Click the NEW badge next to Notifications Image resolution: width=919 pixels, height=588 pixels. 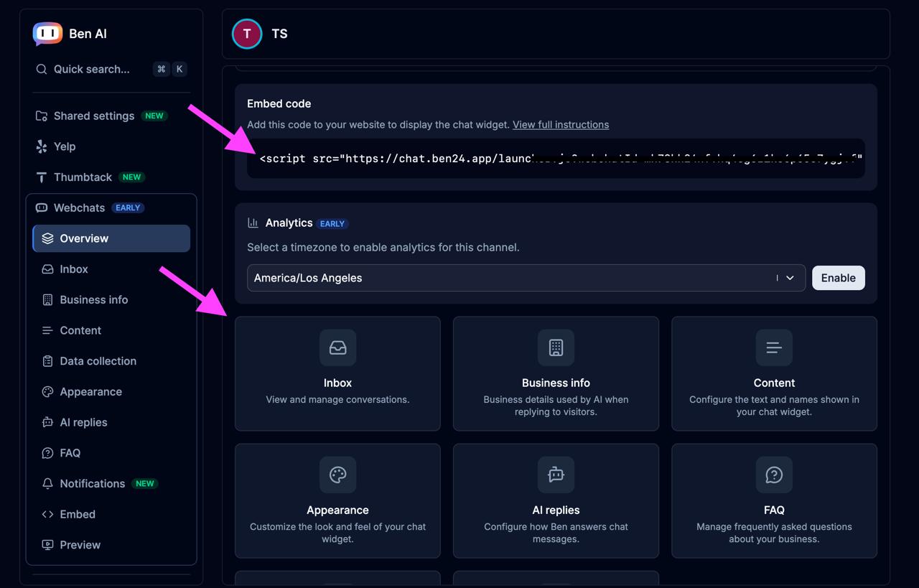(145, 484)
